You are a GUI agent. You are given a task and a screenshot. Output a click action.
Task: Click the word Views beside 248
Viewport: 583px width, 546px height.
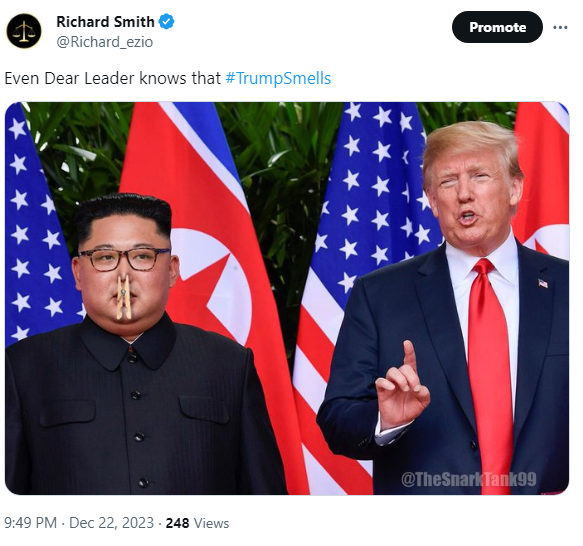click(212, 523)
